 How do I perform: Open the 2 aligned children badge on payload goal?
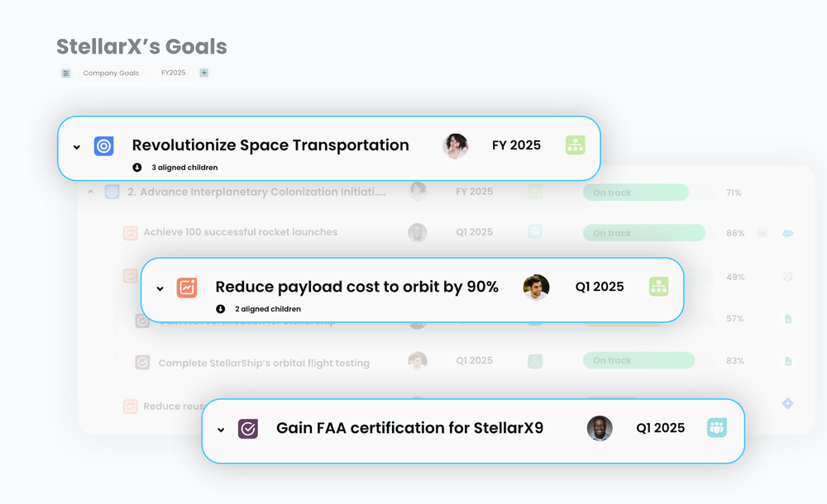point(255,308)
